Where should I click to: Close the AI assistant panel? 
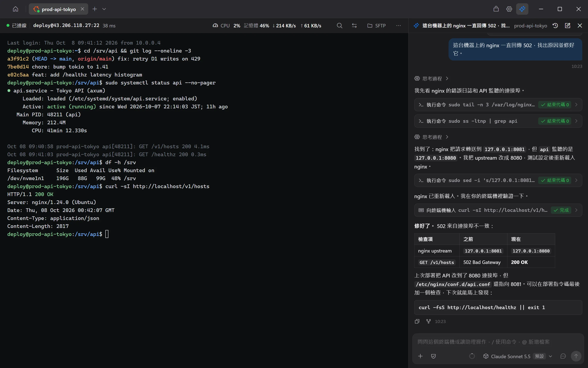click(580, 26)
